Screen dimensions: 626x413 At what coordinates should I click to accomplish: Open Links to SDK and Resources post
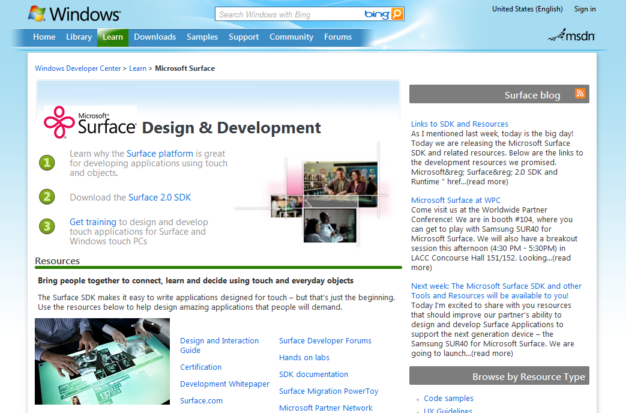coord(460,124)
